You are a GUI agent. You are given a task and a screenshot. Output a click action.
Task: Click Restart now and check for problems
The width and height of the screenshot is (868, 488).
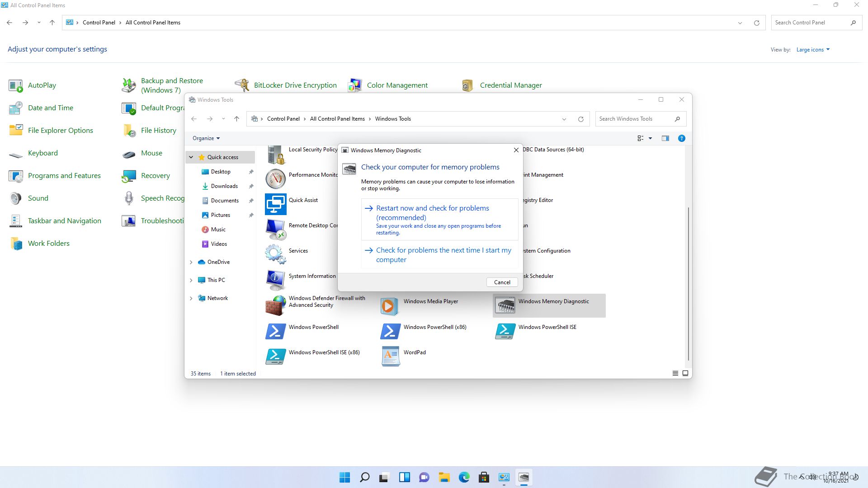pos(439,220)
